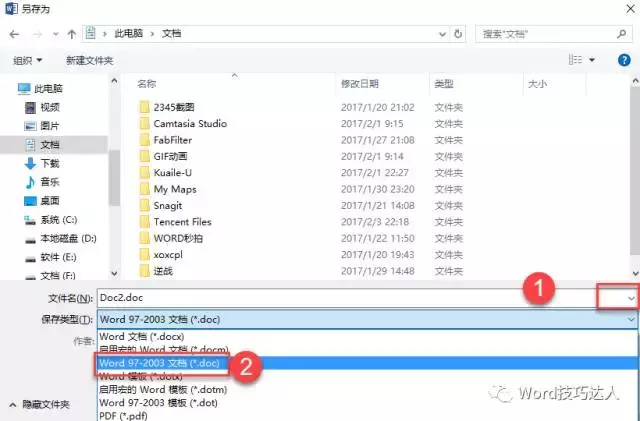The width and height of the screenshot is (640, 421).
Task: Click the 逆战 folder icon
Action: point(144,270)
